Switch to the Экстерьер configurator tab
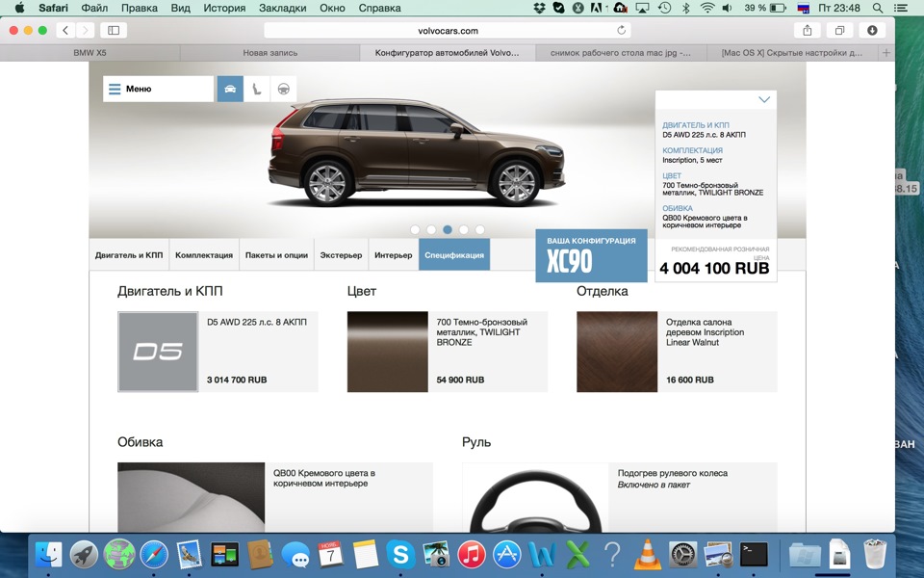 [339, 254]
